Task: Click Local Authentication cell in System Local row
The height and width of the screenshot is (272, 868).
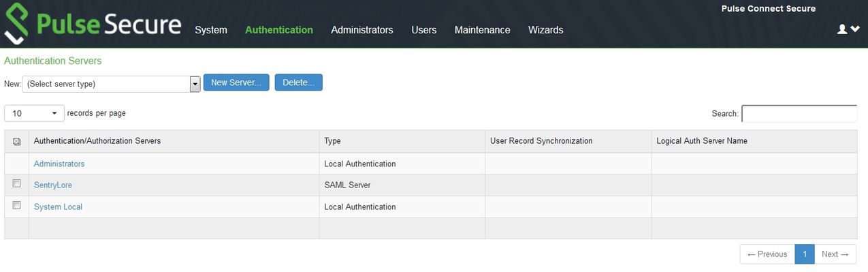Action: [x=402, y=207]
